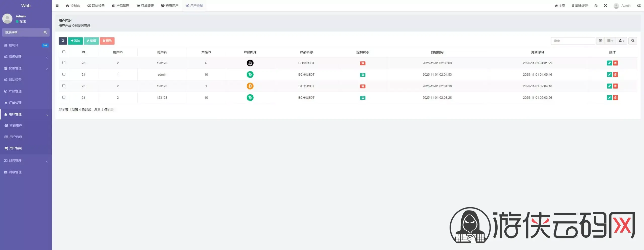
Task: Click the magnifier search icon beside toolbar
Action: point(633,41)
